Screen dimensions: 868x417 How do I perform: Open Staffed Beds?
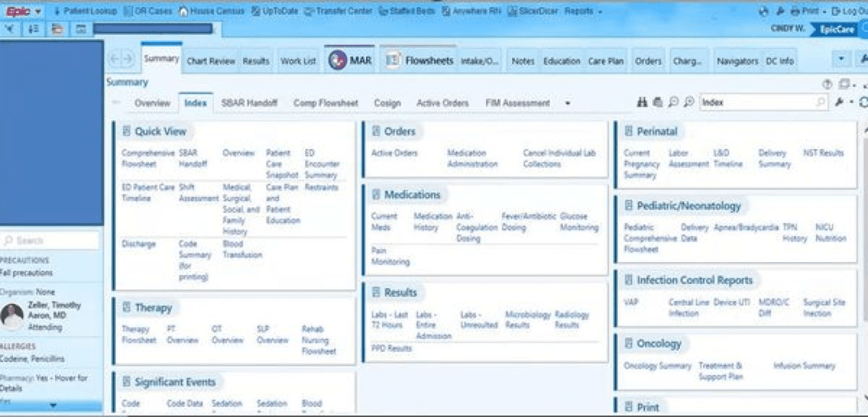tap(407, 12)
